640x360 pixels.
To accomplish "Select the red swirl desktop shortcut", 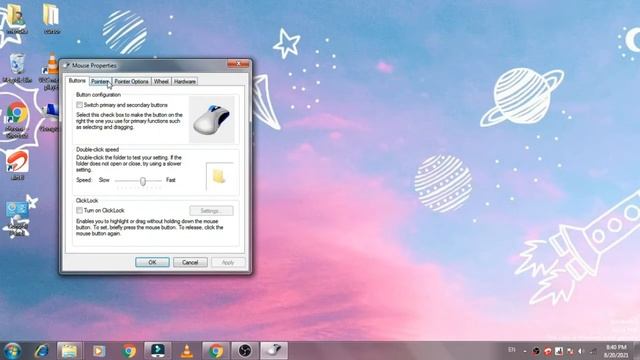I will 17,165.
